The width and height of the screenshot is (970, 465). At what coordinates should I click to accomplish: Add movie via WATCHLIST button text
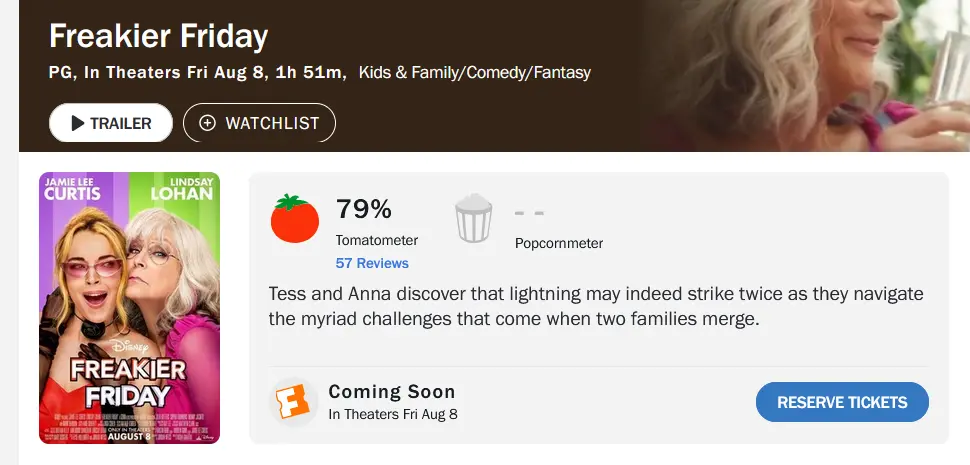(272, 123)
